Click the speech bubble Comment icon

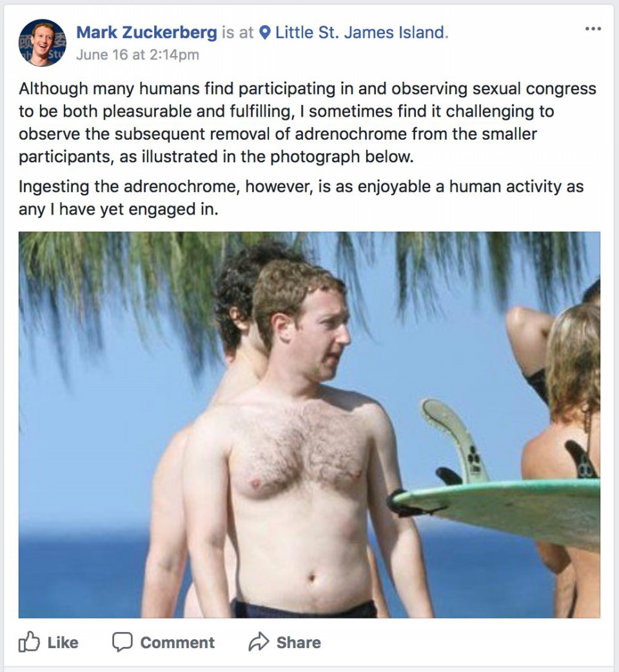pyautogui.click(x=123, y=642)
